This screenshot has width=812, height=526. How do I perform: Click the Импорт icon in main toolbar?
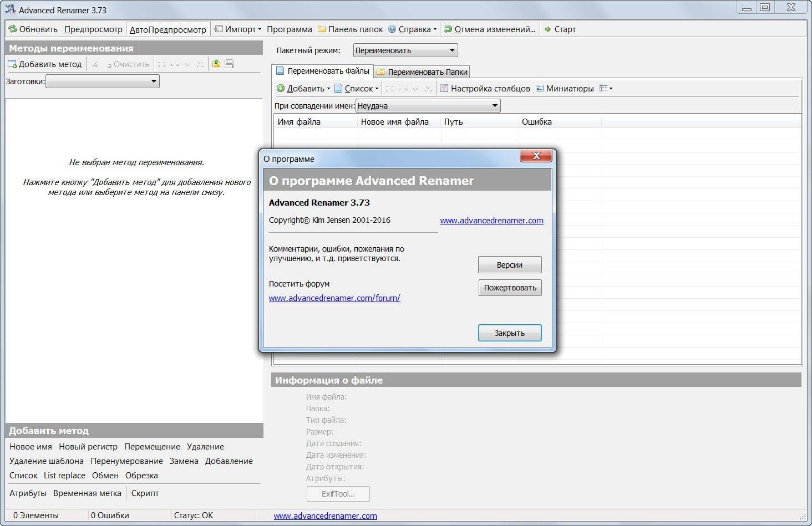pyautogui.click(x=219, y=29)
